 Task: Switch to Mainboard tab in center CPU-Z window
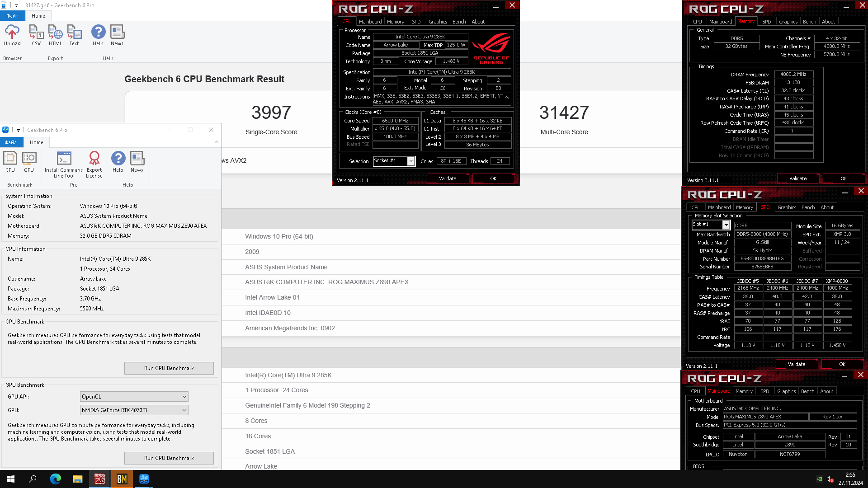pos(370,22)
